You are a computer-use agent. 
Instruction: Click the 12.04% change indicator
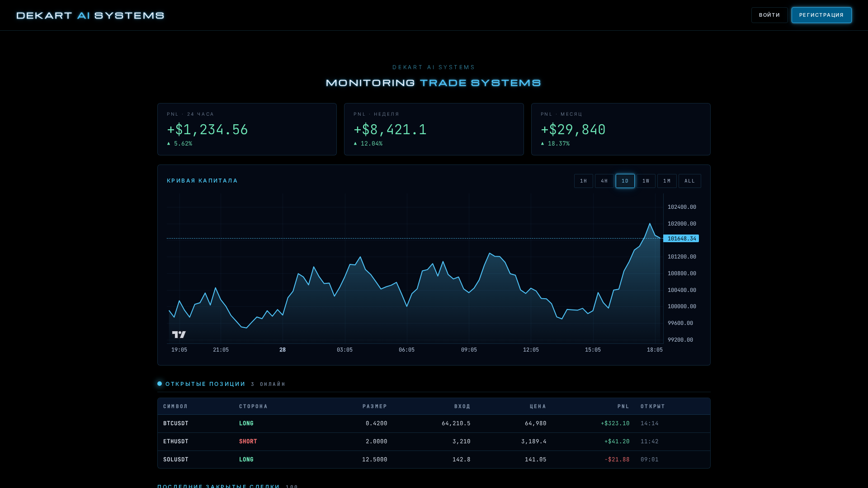tap(368, 144)
